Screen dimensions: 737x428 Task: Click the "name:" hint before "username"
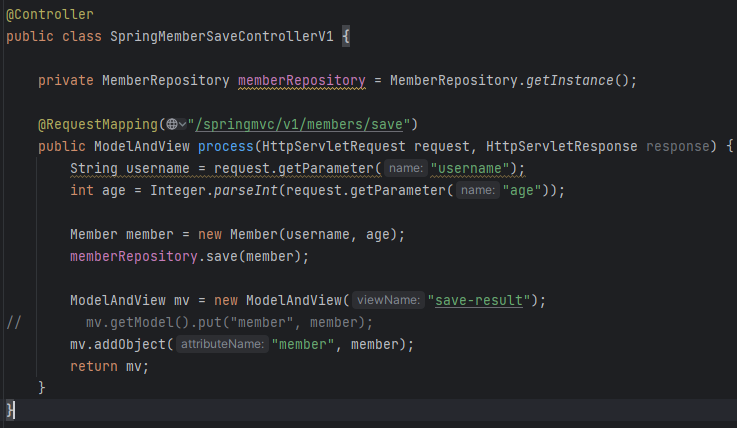406,168
